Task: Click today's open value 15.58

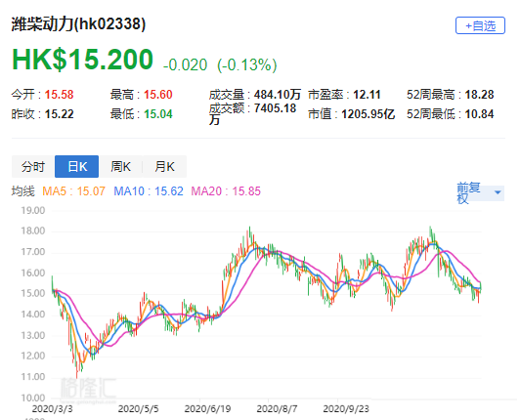Action: coord(59,95)
